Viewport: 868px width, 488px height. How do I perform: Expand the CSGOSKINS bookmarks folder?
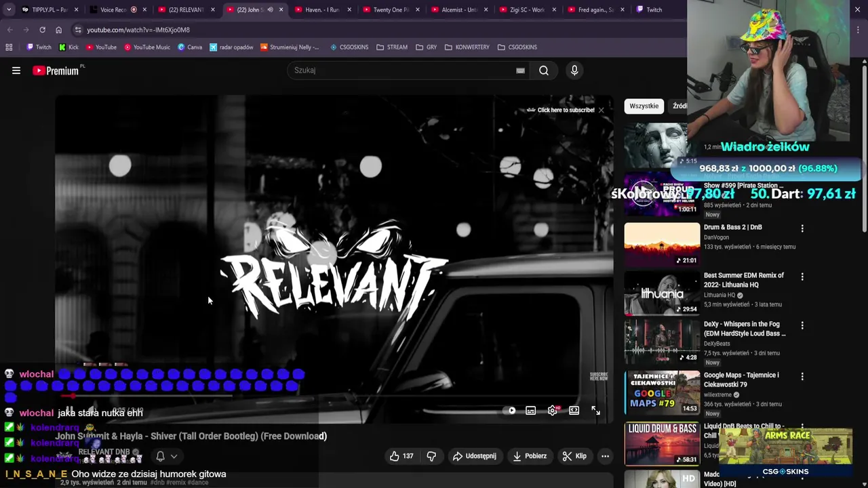(517, 47)
